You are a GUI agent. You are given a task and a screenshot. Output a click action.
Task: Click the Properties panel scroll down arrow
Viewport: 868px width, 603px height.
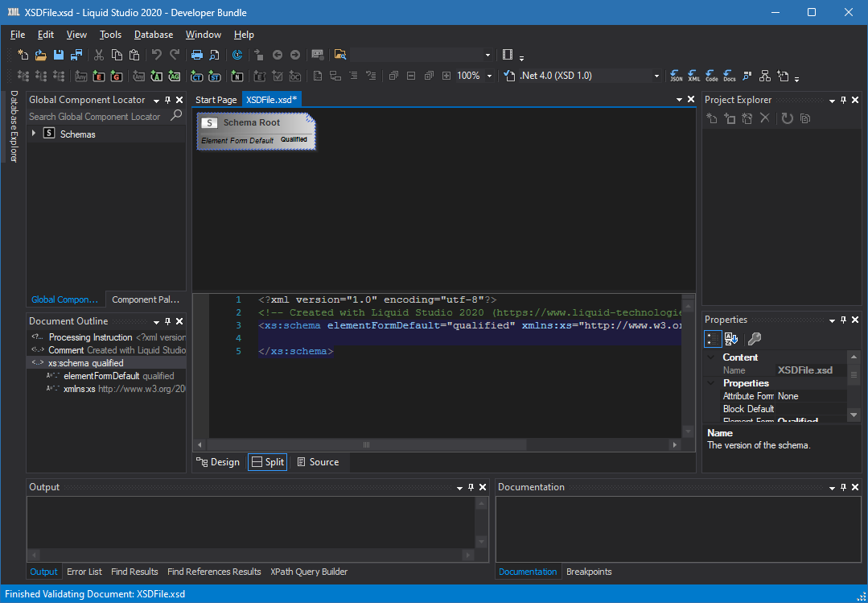[x=853, y=415]
